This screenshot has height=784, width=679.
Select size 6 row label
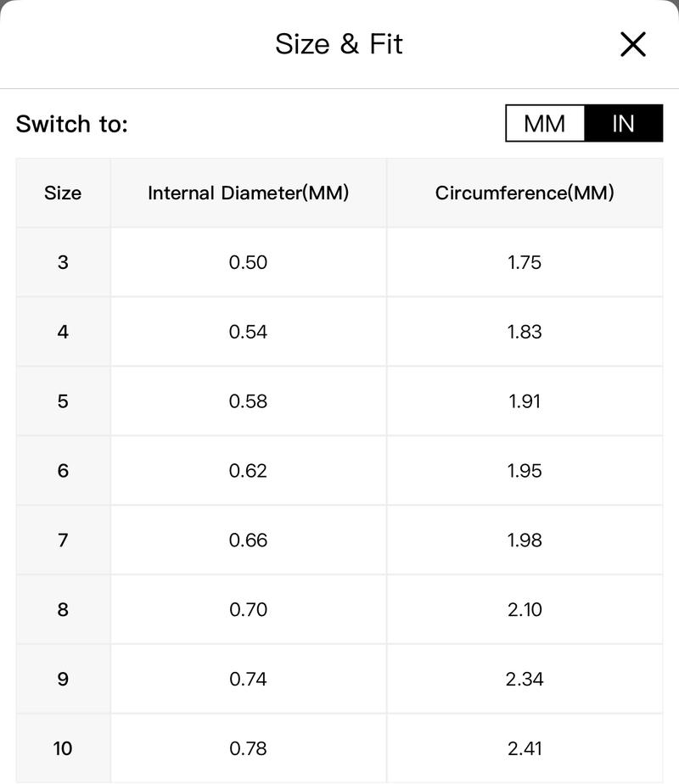pos(63,471)
